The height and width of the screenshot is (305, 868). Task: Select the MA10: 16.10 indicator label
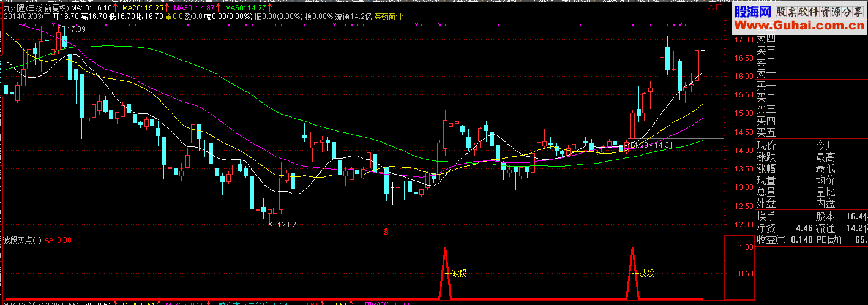tap(92, 9)
